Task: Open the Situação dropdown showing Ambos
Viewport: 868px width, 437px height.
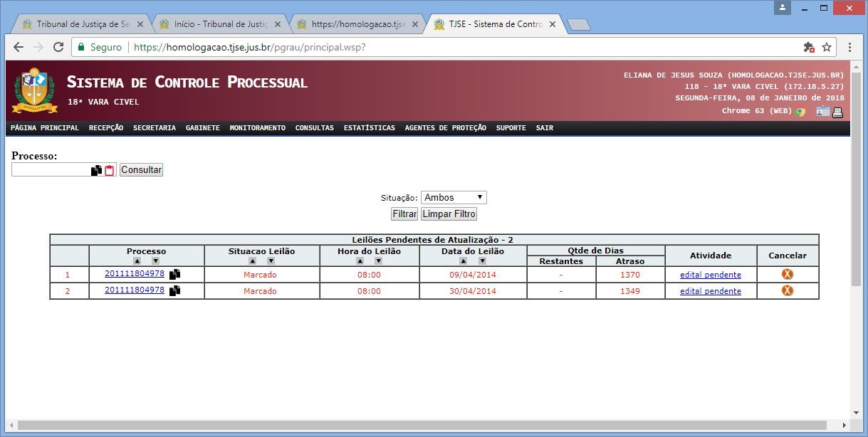Action: click(454, 197)
